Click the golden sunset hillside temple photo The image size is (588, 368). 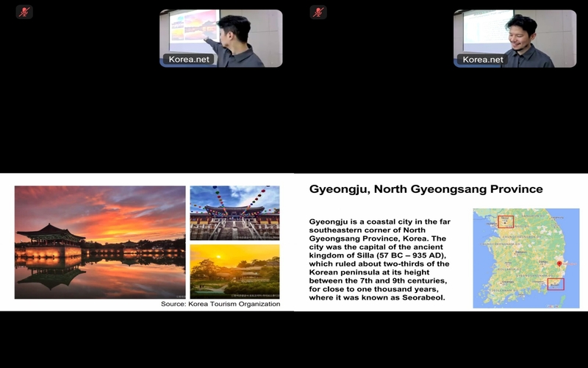coord(234,271)
